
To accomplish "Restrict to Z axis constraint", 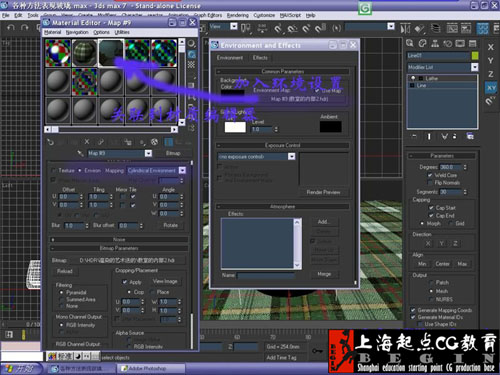I will click(491, 74).
